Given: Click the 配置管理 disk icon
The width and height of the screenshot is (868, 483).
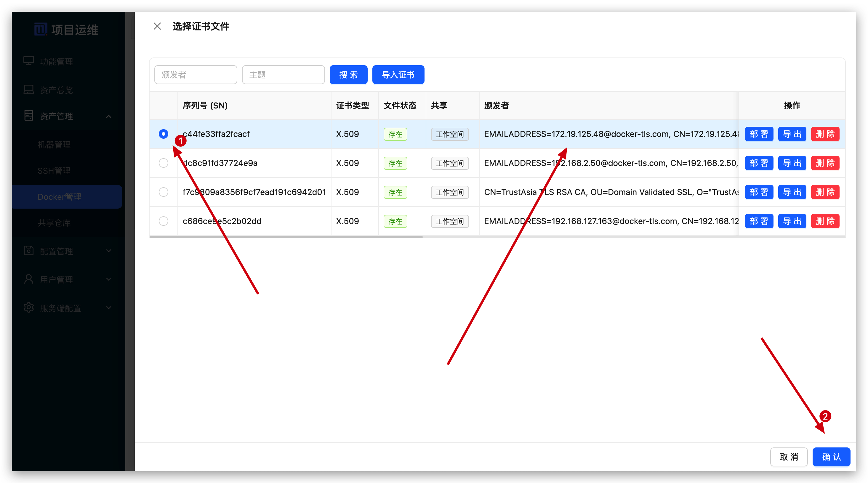Looking at the screenshot, I should [29, 250].
